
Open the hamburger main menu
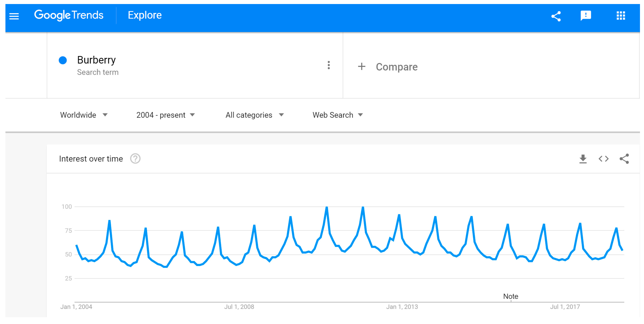[x=14, y=16]
